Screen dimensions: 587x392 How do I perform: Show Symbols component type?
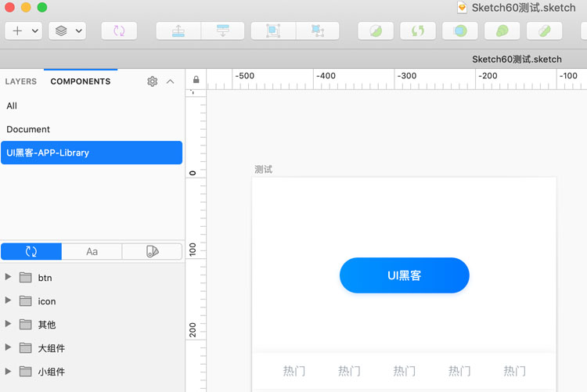pos(31,251)
